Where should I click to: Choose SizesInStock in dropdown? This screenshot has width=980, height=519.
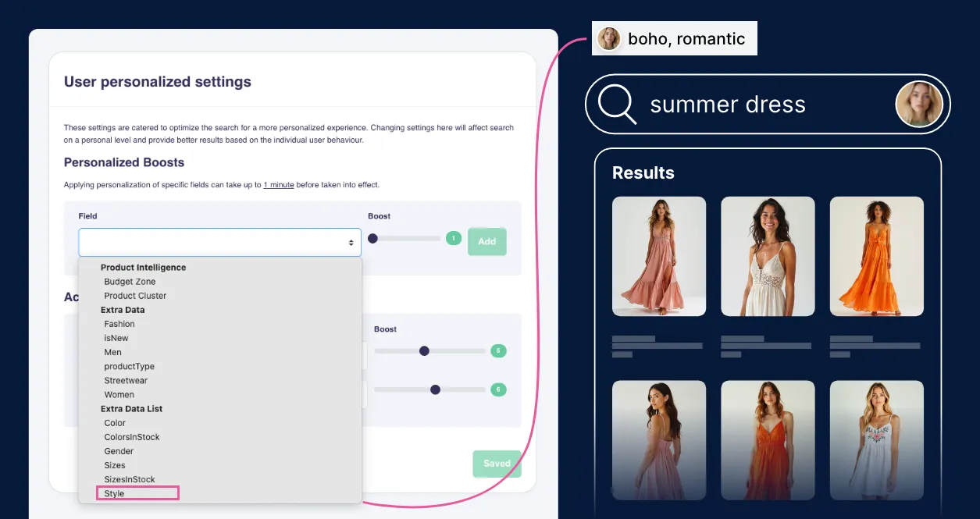click(130, 479)
